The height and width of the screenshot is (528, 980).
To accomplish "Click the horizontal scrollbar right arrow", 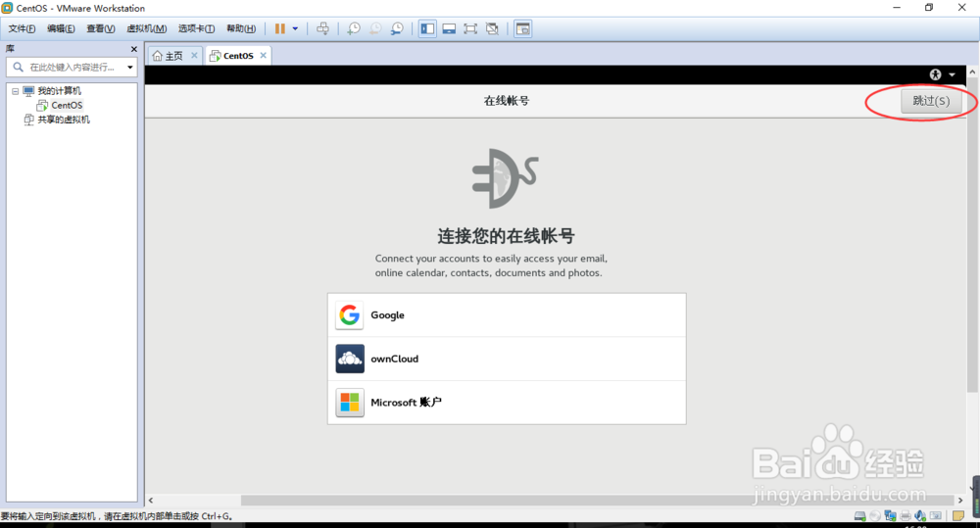I will pyautogui.click(x=960, y=501).
